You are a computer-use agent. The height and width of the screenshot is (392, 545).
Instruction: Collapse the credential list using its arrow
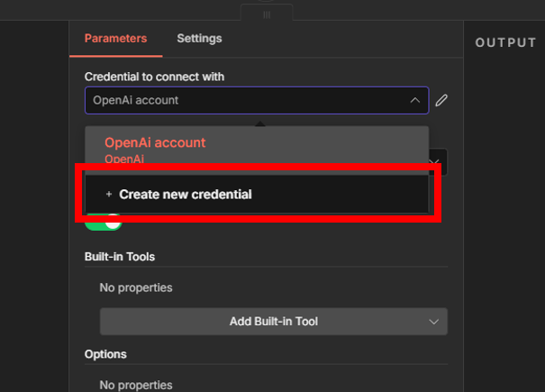click(414, 101)
